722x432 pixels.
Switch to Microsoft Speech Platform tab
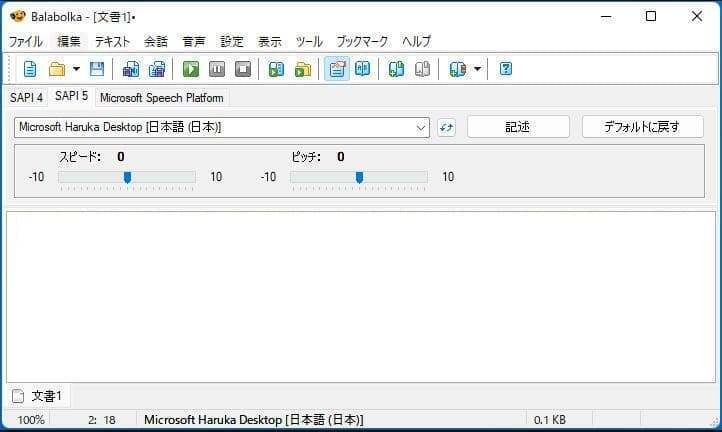162,98
